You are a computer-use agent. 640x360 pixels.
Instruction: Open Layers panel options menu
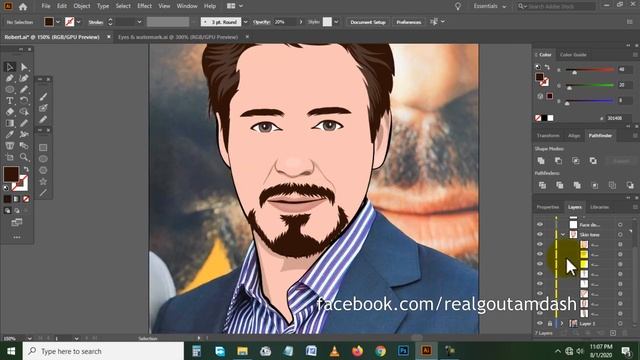tap(635, 207)
